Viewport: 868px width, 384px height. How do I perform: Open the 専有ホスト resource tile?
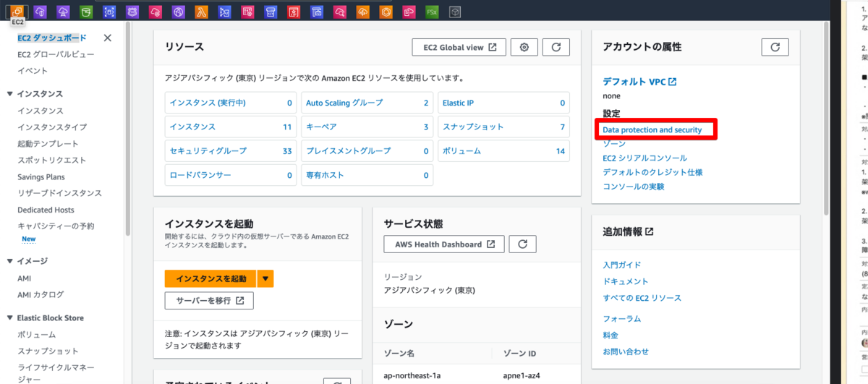pyautogui.click(x=367, y=175)
